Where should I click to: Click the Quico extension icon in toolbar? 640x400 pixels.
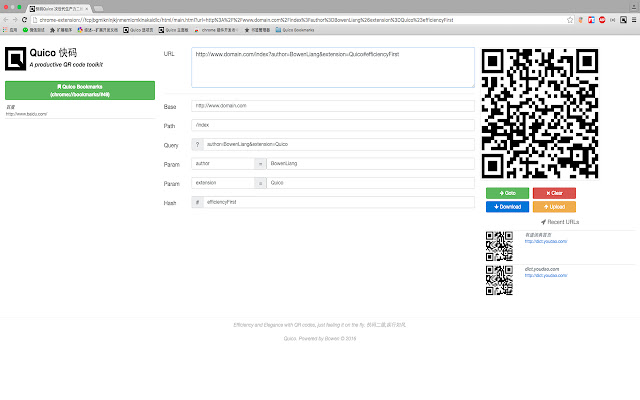tap(623, 20)
